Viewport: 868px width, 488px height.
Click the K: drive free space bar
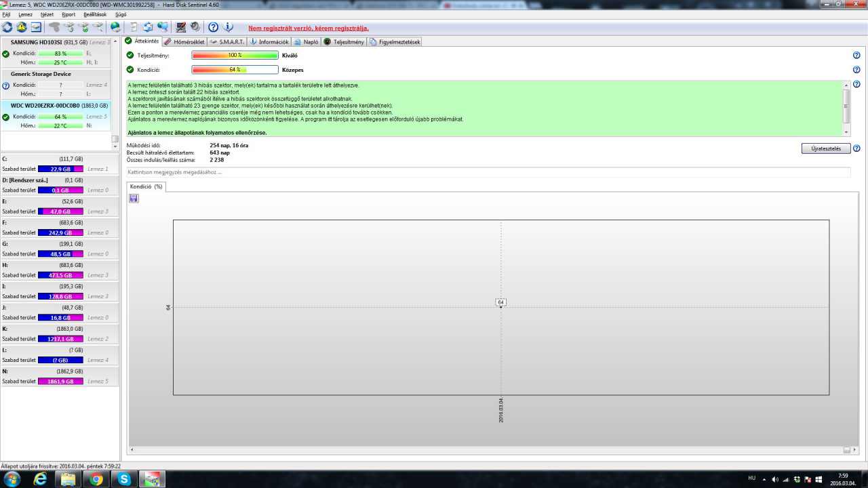point(60,339)
